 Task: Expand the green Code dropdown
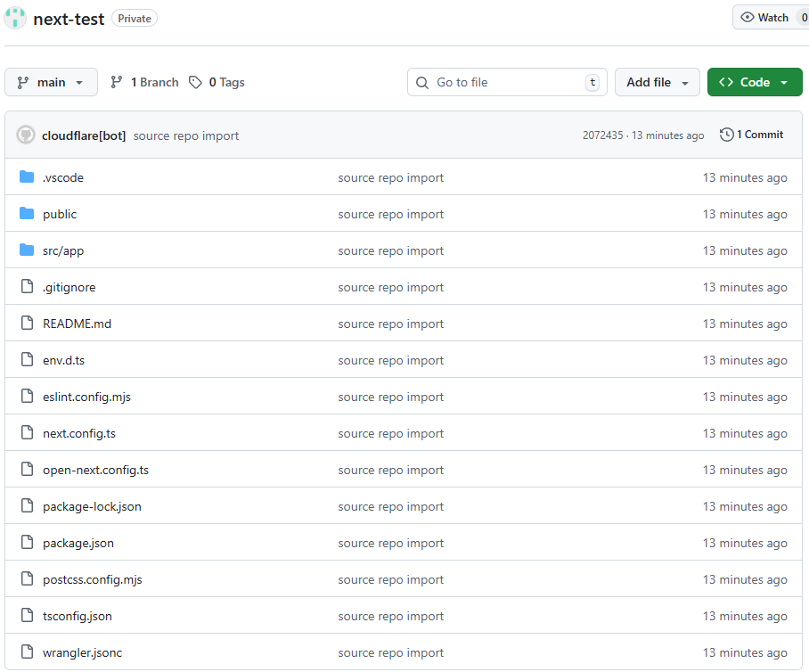pos(755,82)
